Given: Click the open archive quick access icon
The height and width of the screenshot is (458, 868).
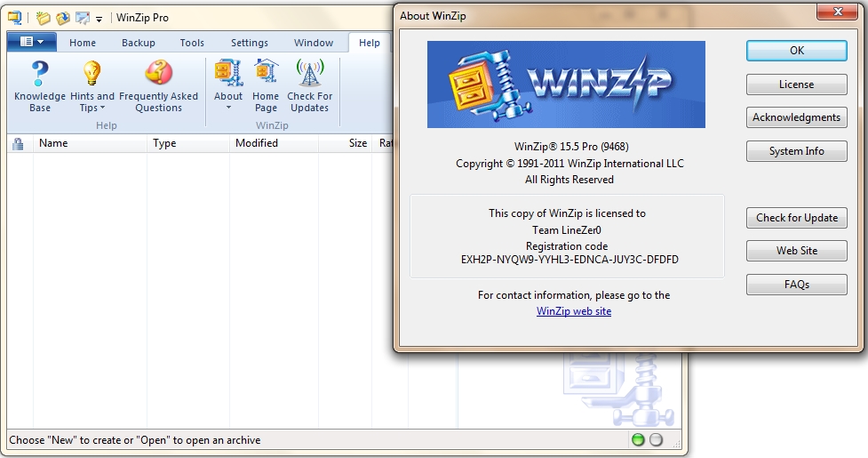Looking at the screenshot, I should click(62, 18).
